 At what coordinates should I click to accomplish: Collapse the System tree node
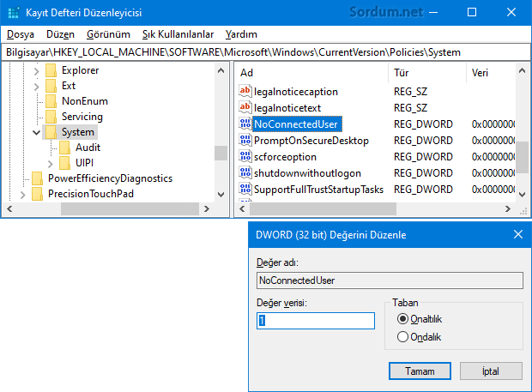[36, 133]
